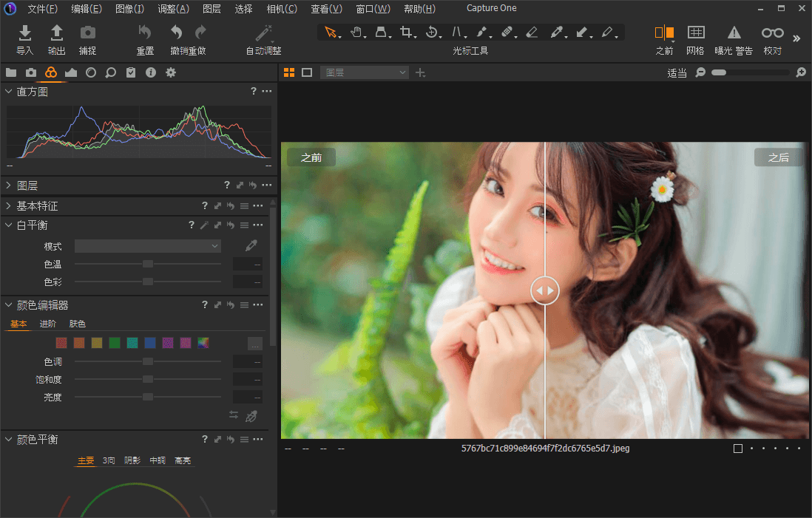Open the Capture camera tool tab
812x518 pixels.
31,72
